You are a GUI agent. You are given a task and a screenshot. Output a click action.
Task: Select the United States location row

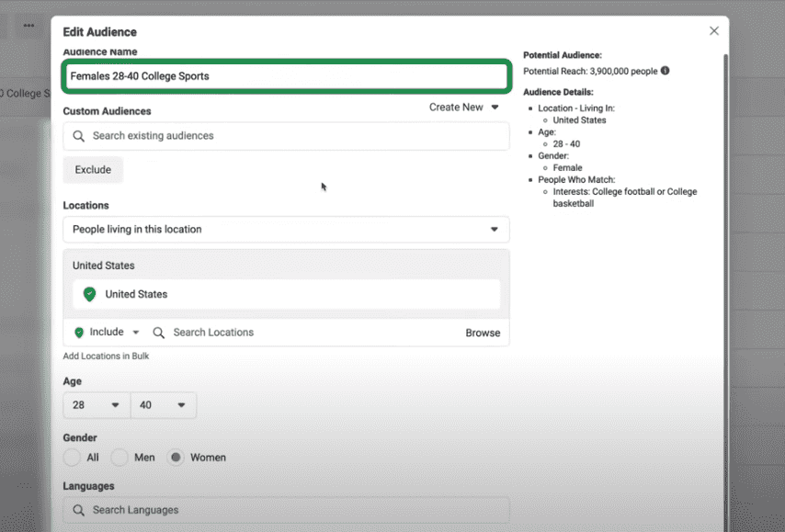coord(287,294)
